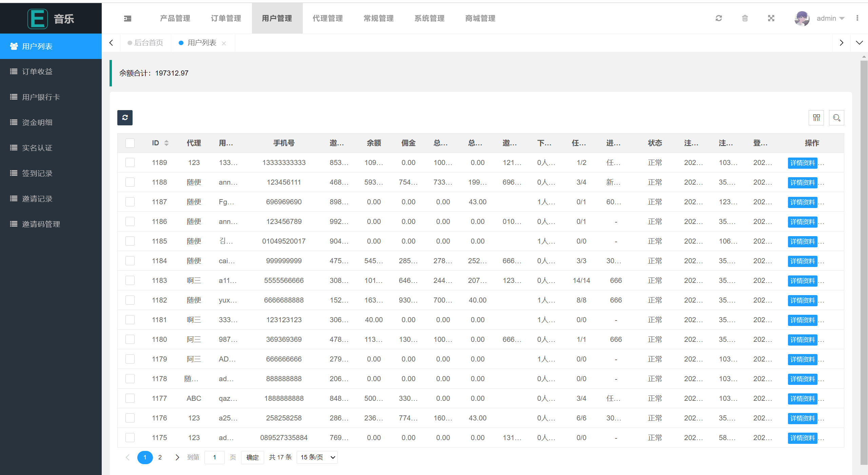Open the 15 条/页 page size dropdown
This screenshot has width=868, height=475.
(317, 457)
